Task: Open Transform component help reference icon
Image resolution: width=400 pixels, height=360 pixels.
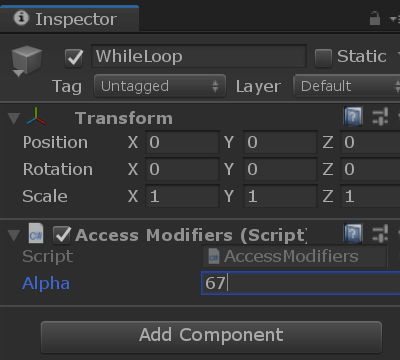Action: (x=353, y=117)
